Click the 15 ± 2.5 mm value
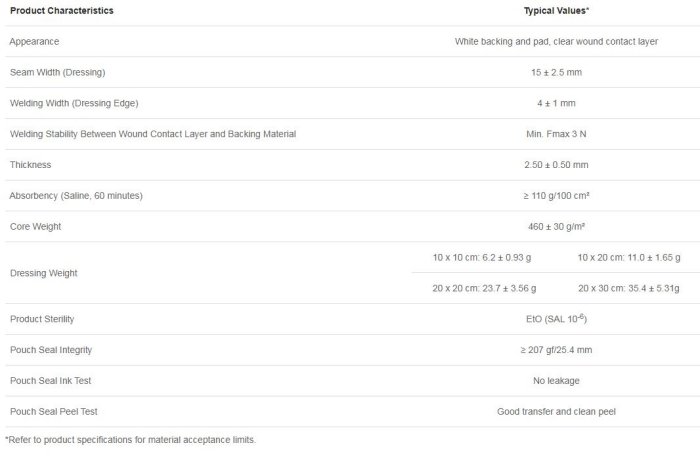The image size is (700, 462). click(x=555, y=73)
